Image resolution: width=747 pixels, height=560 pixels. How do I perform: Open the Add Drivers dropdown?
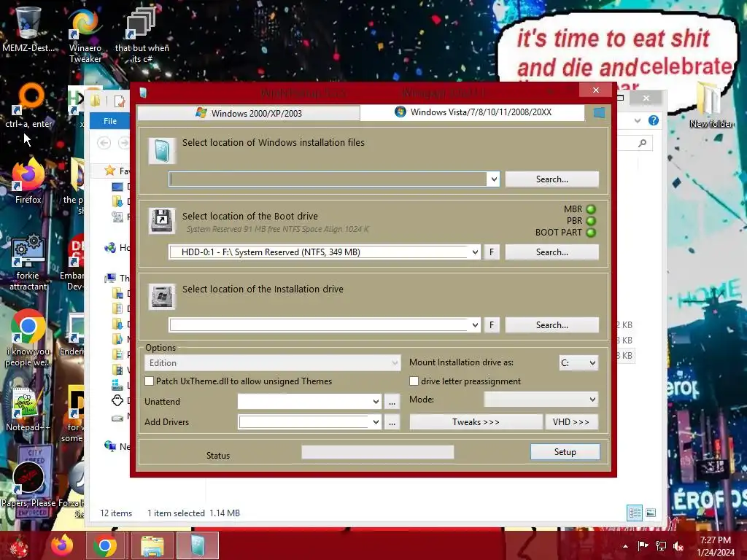(x=376, y=422)
